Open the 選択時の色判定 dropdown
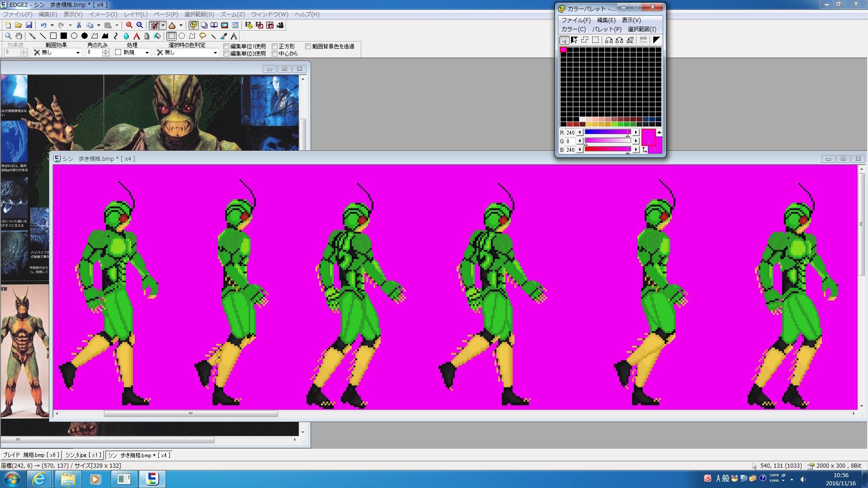 [187, 52]
